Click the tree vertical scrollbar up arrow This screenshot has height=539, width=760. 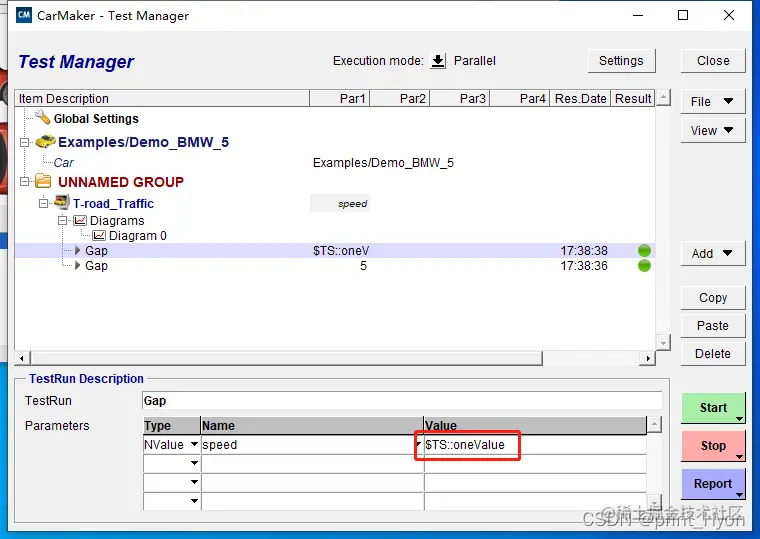pos(663,97)
